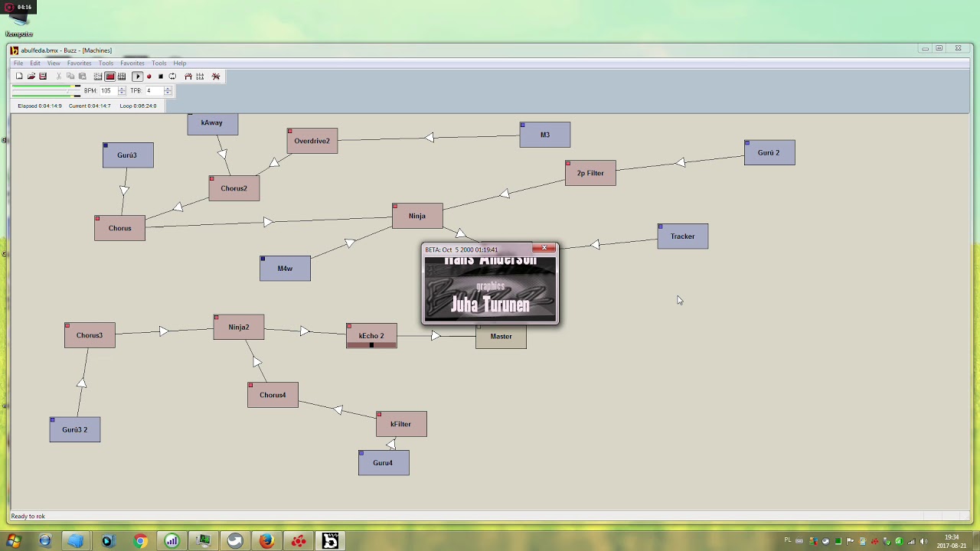The height and width of the screenshot is (551, 980).
Task: Decrease TPB with the down arrow
Action: tap(168, 93)
